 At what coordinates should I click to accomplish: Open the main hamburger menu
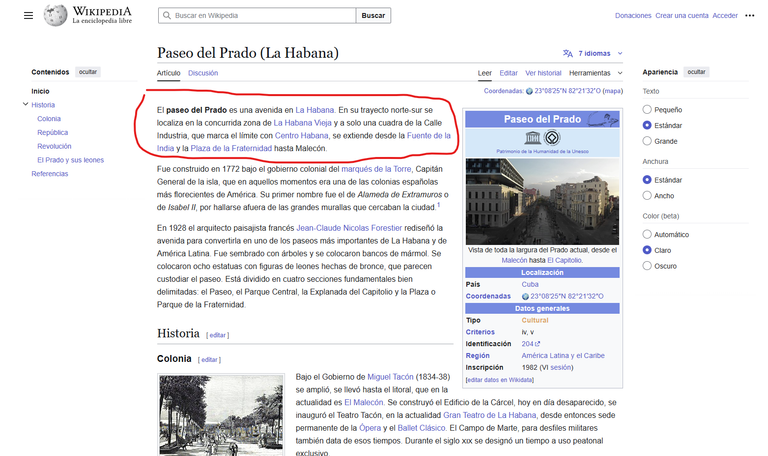[28, 16]
